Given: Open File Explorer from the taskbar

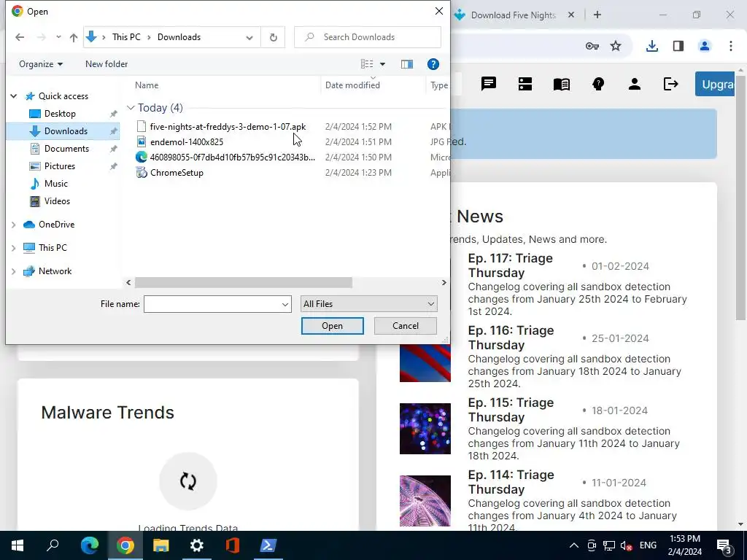Looking at the screenshot, I should pos(160,545).
